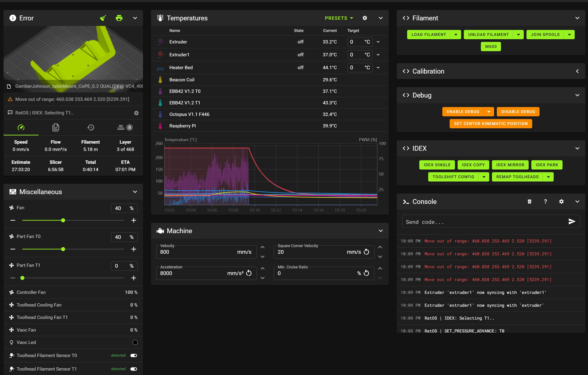The height and width of the screenshot is (375, 588).
Task: Dismiss the RatOS IDEX status message
Action: pos(136,113)
